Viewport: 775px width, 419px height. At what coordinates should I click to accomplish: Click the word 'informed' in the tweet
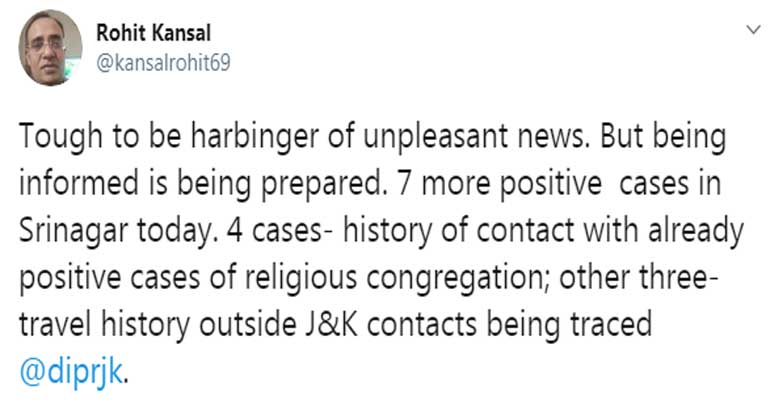[79, 183]
